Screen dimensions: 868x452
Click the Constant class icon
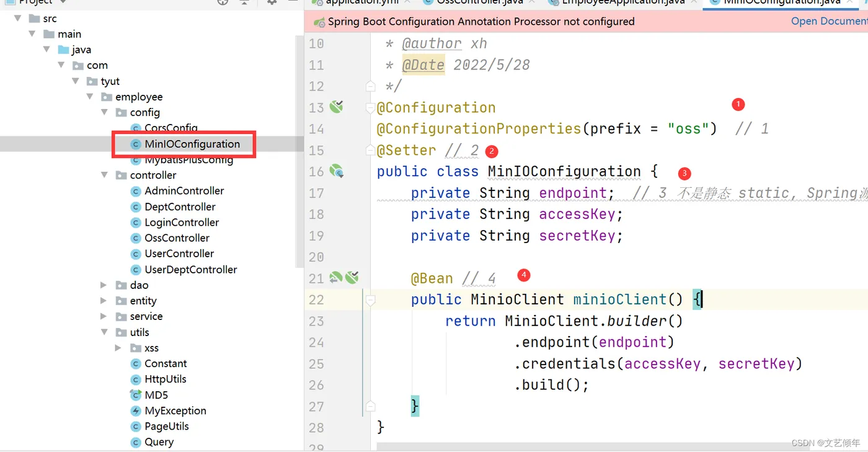pos(136,364)
